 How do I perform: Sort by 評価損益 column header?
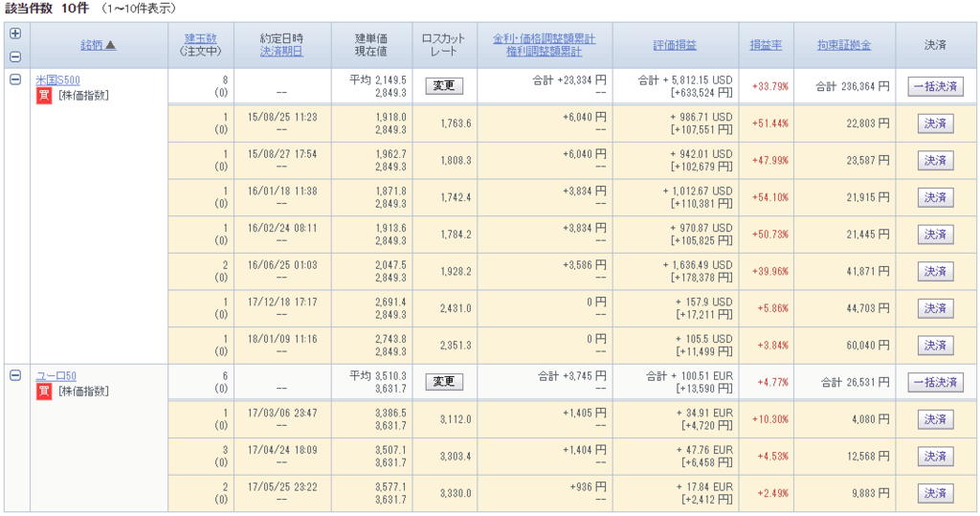[675, 45]
